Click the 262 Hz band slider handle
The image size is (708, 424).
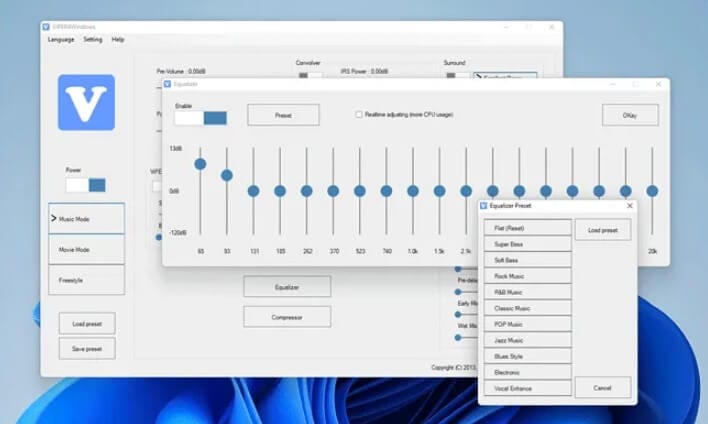[x=307, y=191]
